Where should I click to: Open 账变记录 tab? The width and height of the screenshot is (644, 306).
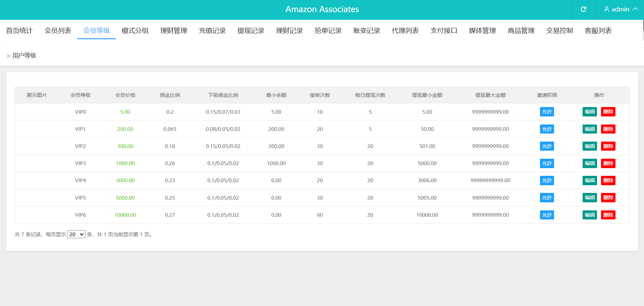pos(366,31)
